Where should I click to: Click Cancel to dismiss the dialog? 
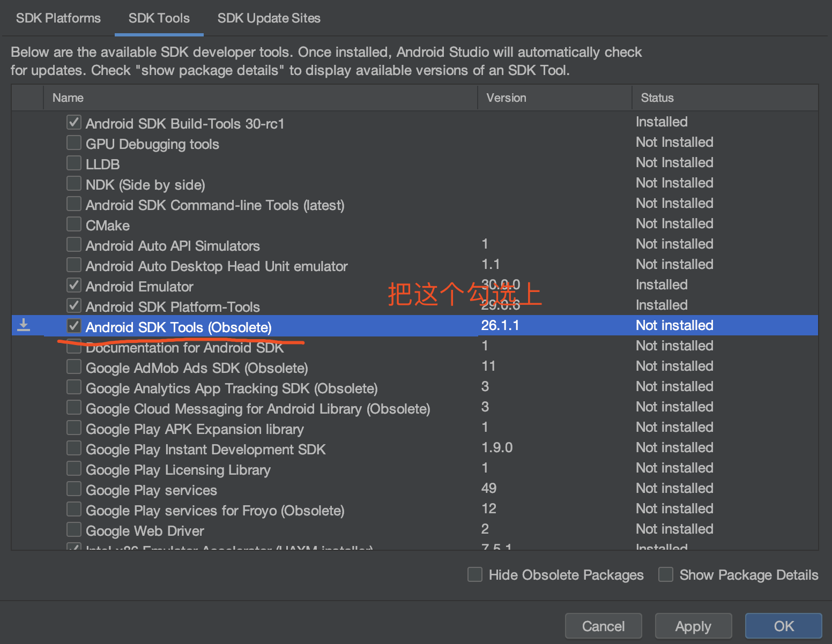(x=603, y=626)
